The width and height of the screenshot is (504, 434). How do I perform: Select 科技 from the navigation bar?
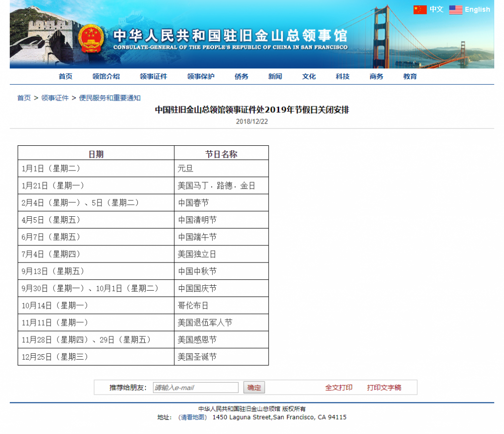(343, 76)
